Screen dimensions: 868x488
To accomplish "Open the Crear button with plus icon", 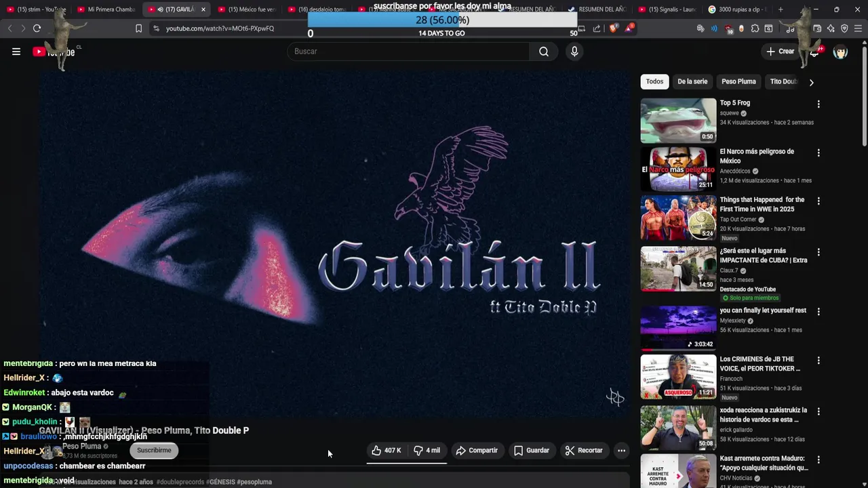I will (x=781, y=52).
